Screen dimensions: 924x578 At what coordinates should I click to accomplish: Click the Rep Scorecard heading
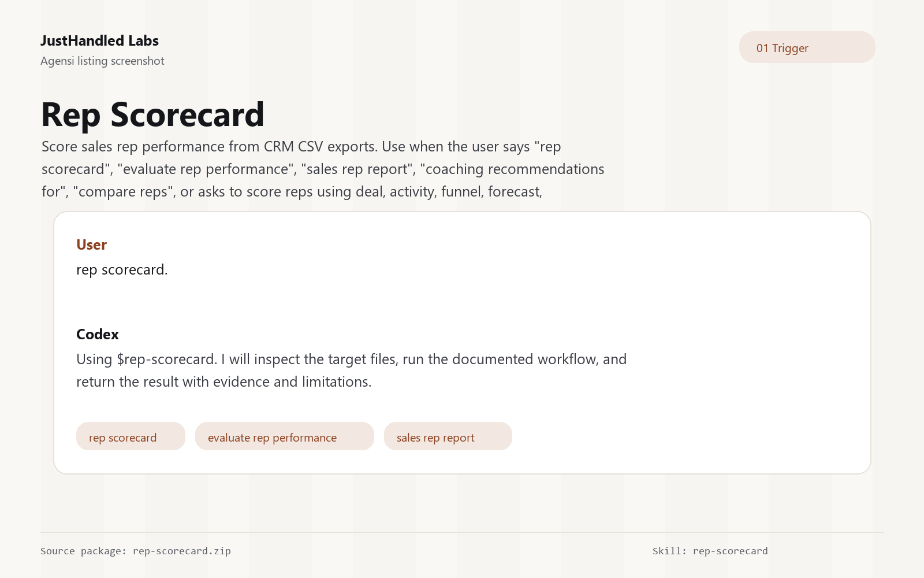tap(153, 114)
